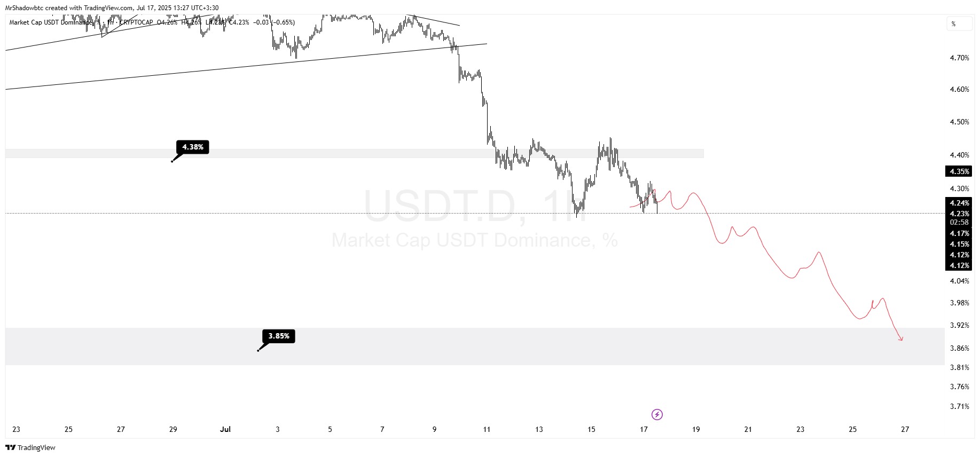Open the Market Cap USDT Dominance symbol title
The width and height of the screenshot is (980, 457).
click(48, 22)
